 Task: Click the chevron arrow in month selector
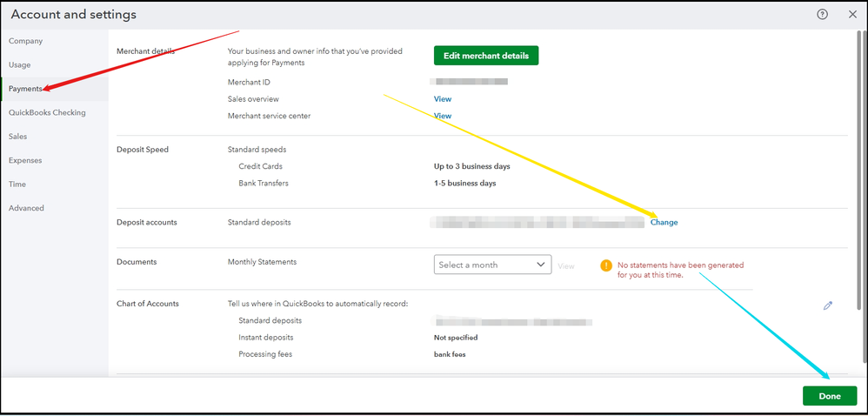point(541,265)
